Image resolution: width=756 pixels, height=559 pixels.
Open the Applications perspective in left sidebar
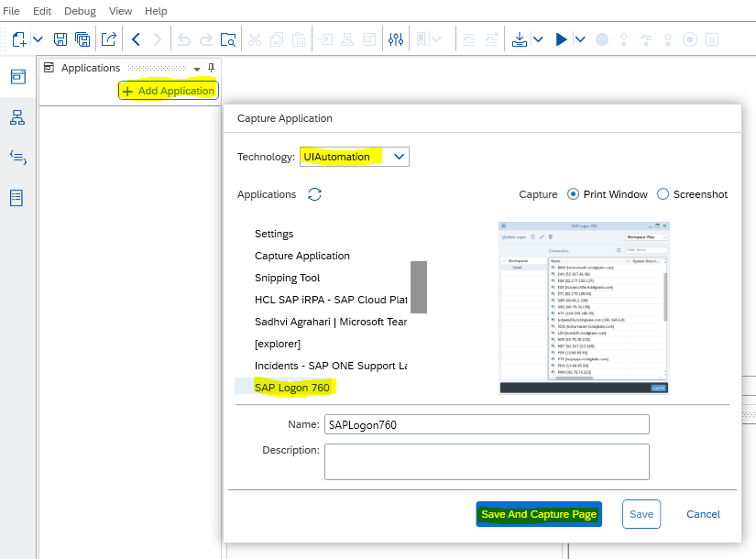pyautogui.click(x=17, y=76)
